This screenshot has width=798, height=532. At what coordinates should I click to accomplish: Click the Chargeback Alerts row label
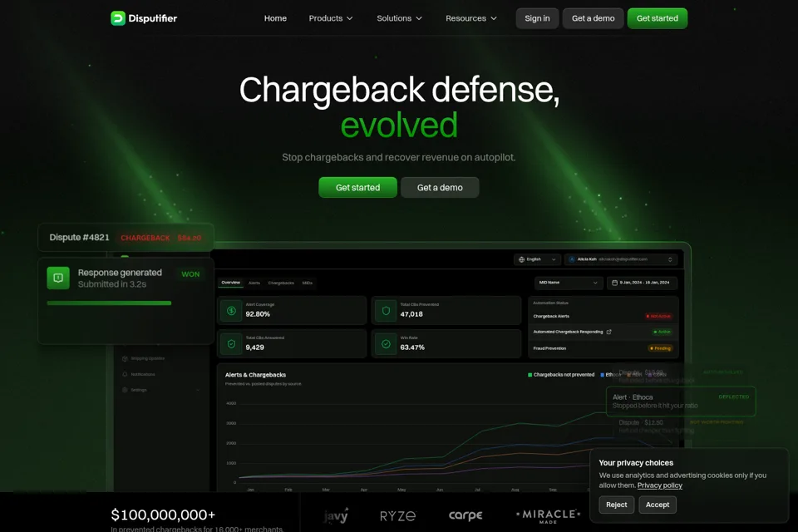[551, 316]
